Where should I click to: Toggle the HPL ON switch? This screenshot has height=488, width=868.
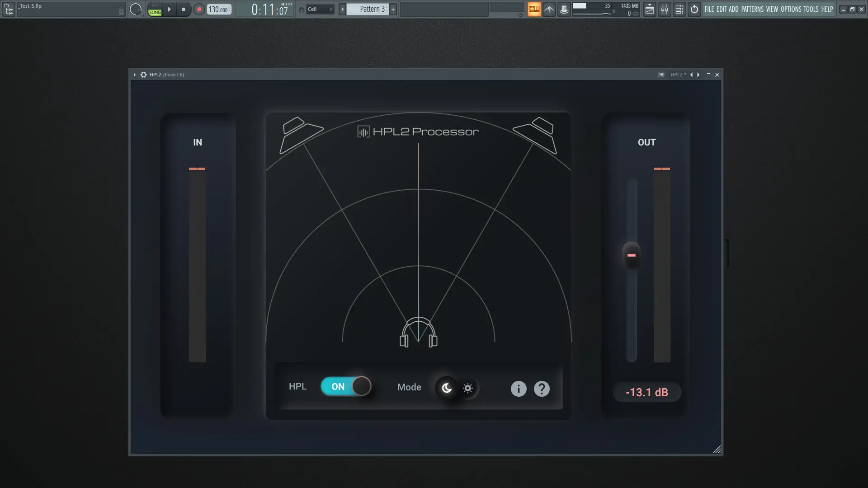click(x=346, y=386)
